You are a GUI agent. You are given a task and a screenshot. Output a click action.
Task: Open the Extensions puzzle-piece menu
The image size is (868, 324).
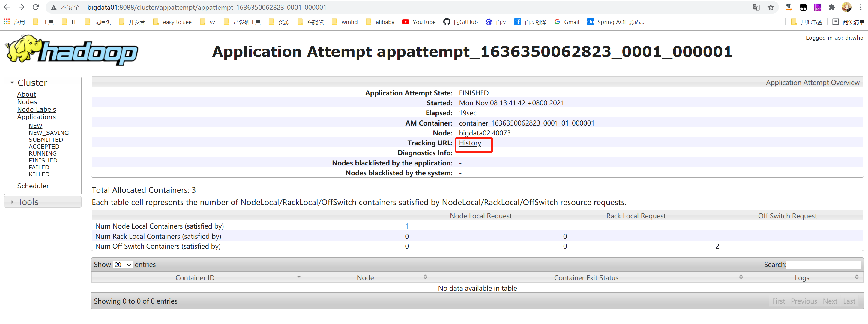(832, 8)
